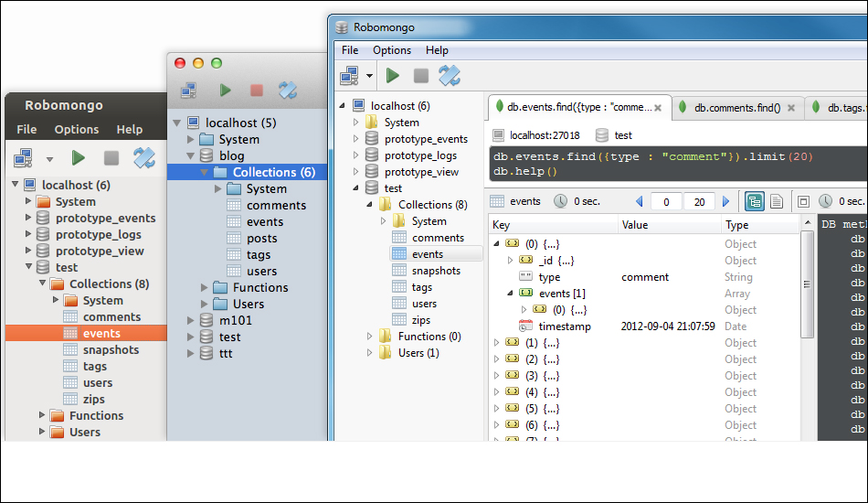Image resolution: width=868 pixels, height=503 pixels.
Task: Open connect dropdown arrow in Windows toolbar
Action: (369, 76)
